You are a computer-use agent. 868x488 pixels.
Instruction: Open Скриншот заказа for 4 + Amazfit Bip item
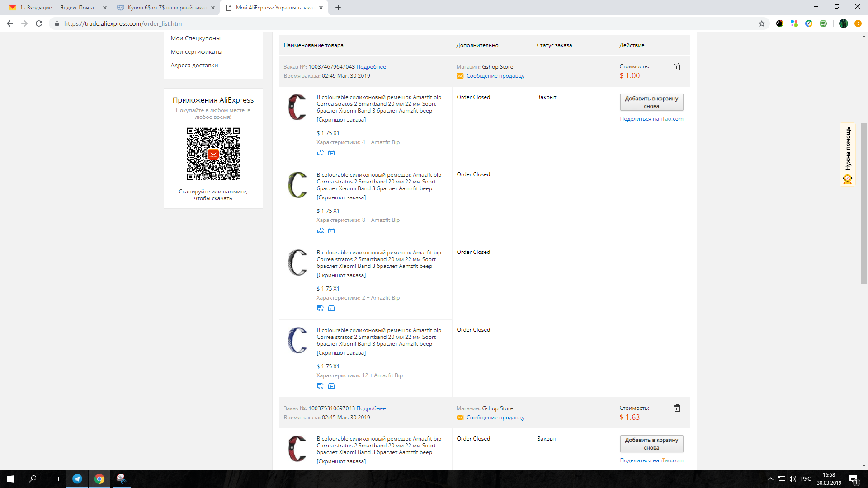[x=341, y=120]
